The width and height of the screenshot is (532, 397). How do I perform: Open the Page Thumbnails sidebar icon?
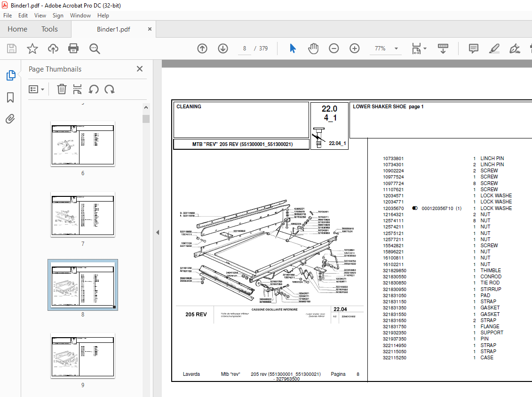(x=10, y=75)
